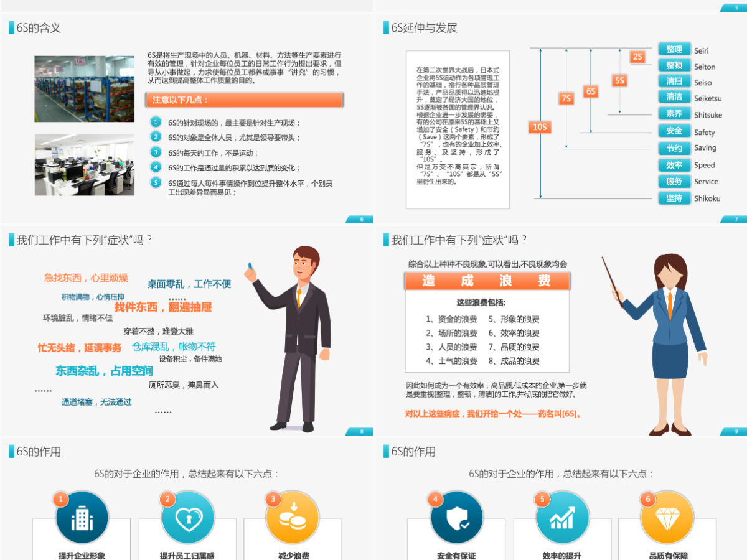Click the 整理 Seiri box
Screen dimensions: 747x560
(x=674, y=50)
